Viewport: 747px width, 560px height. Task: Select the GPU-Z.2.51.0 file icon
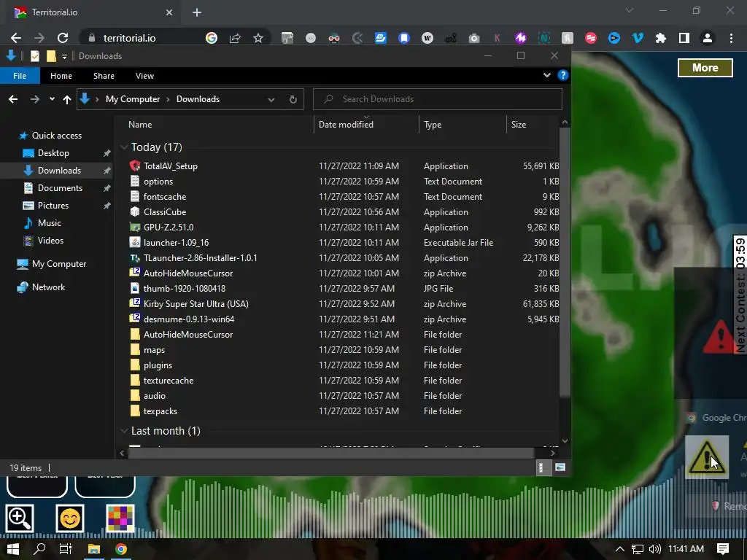coord(135,227)
